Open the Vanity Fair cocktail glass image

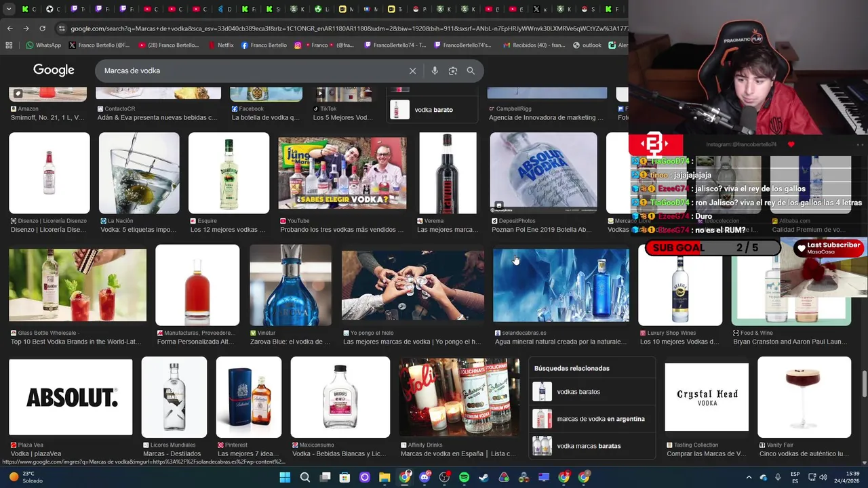coord(804,397)
